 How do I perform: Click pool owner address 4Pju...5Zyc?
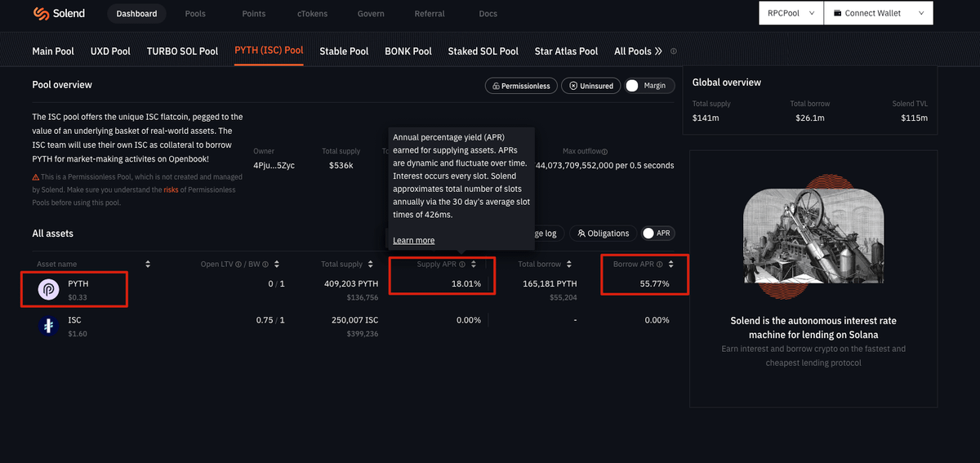tap(275, 165)
